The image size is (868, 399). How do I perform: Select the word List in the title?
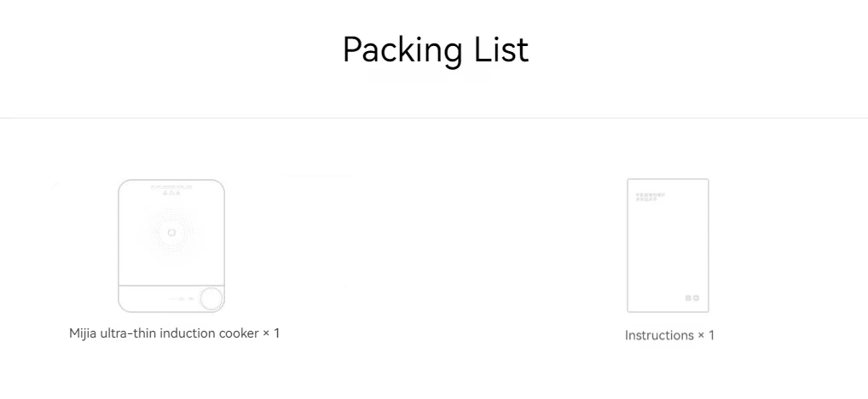click(501, 49)
